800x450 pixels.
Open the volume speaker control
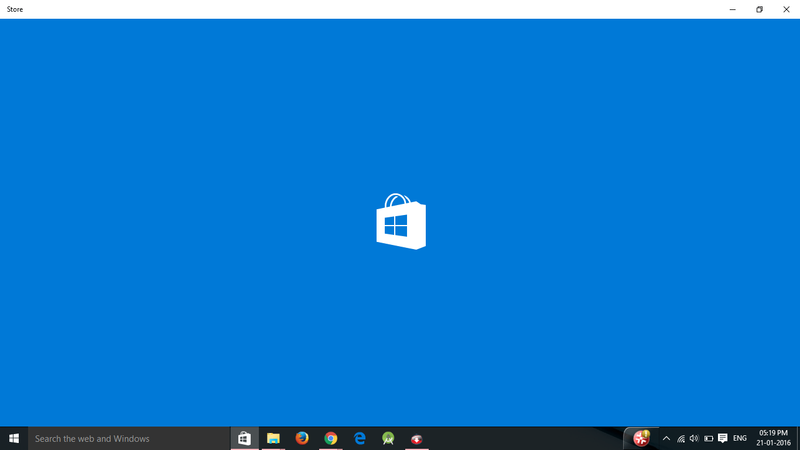click(x=694, y=438)
